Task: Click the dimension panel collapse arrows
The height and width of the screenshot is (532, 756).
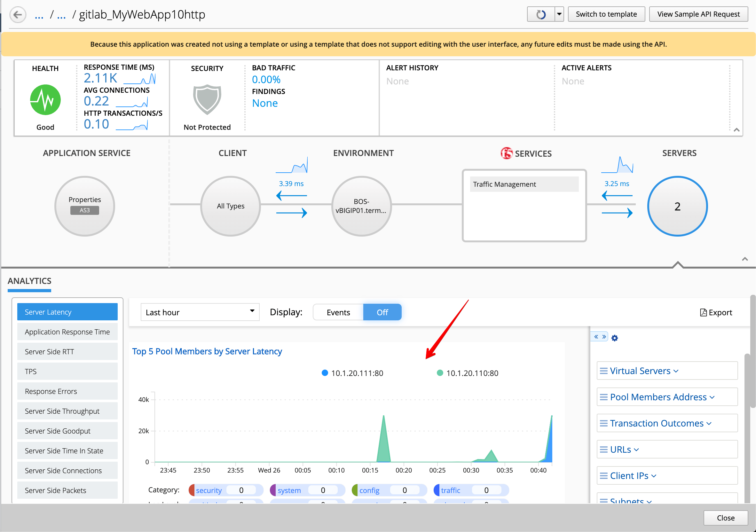Action: click(x=600, y=337)
